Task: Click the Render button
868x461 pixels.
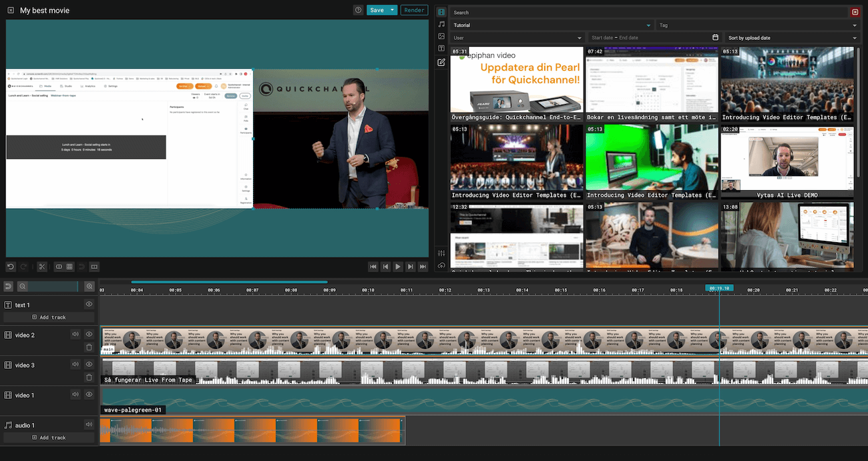Action: click(x=415, y=10)
